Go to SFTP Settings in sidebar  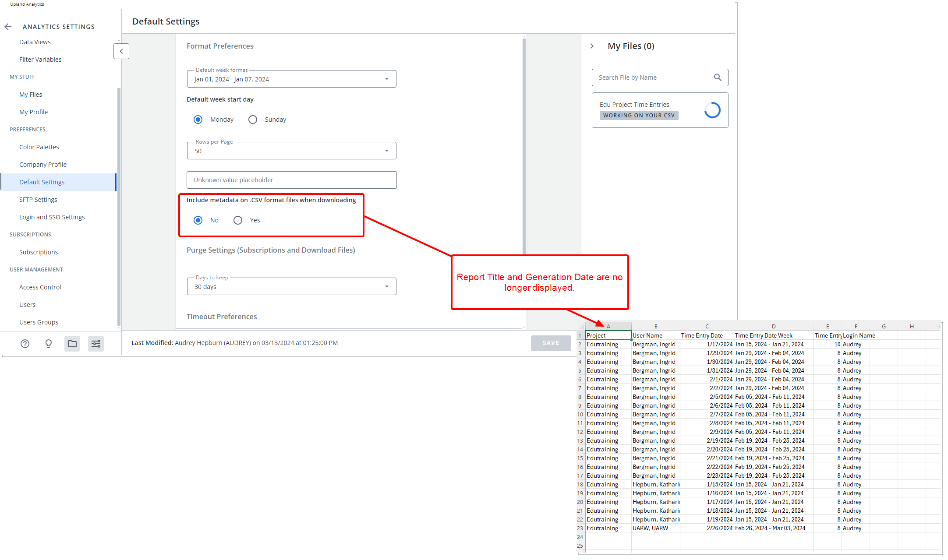coord(38,199)
